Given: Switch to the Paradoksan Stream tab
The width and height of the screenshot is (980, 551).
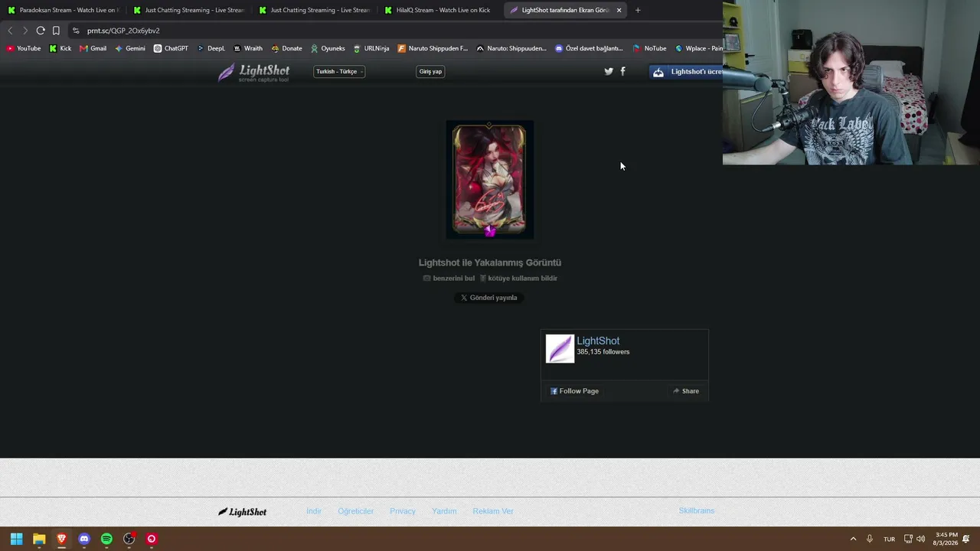Looking at the screenshot, I should (x=63, y=10).
